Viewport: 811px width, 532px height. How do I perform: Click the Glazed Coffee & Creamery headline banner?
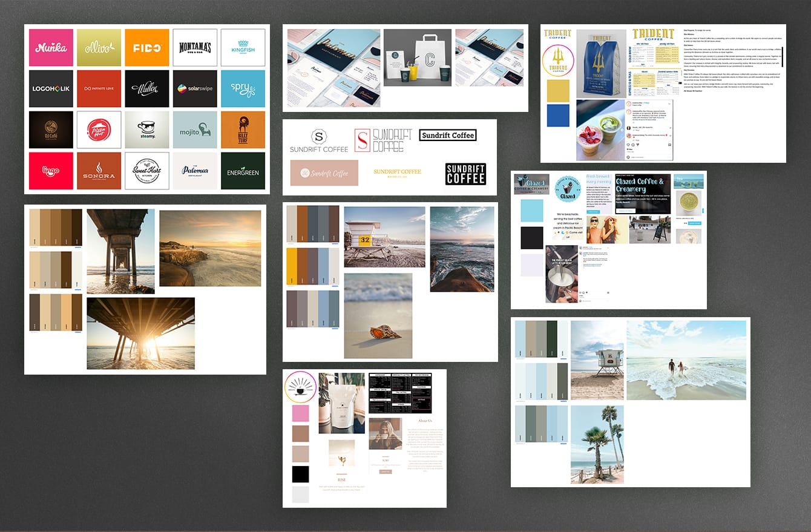click(642, 194)
